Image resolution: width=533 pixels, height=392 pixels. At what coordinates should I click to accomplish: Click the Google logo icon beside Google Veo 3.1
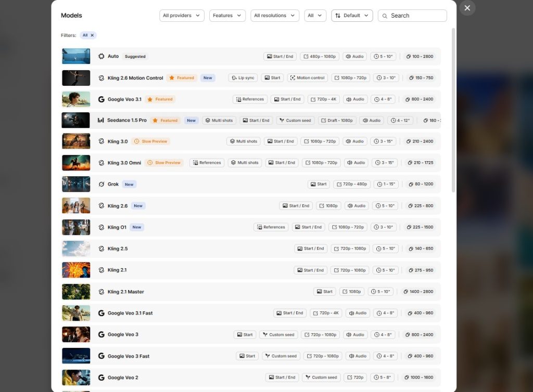pyautogui.click(x=101, y=99)
